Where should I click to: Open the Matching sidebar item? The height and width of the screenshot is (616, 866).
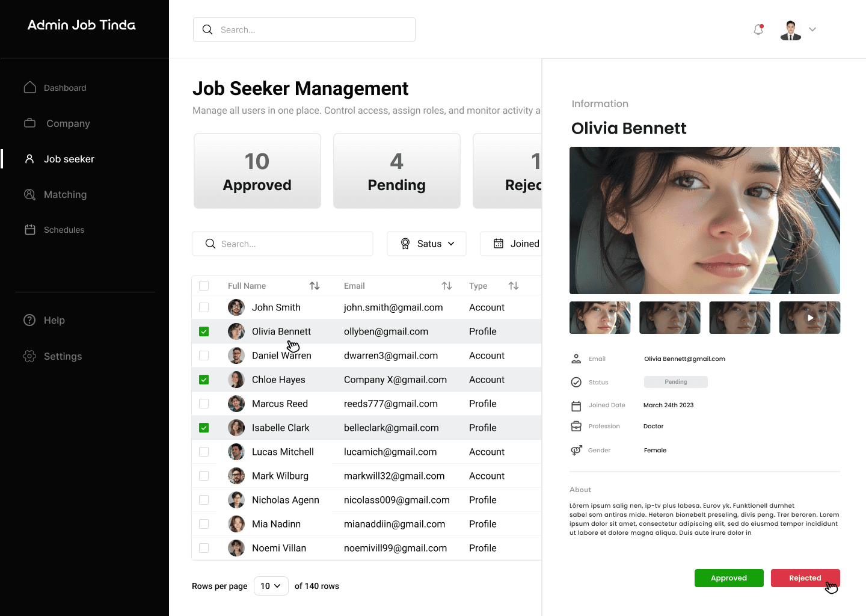click(64, 194)
